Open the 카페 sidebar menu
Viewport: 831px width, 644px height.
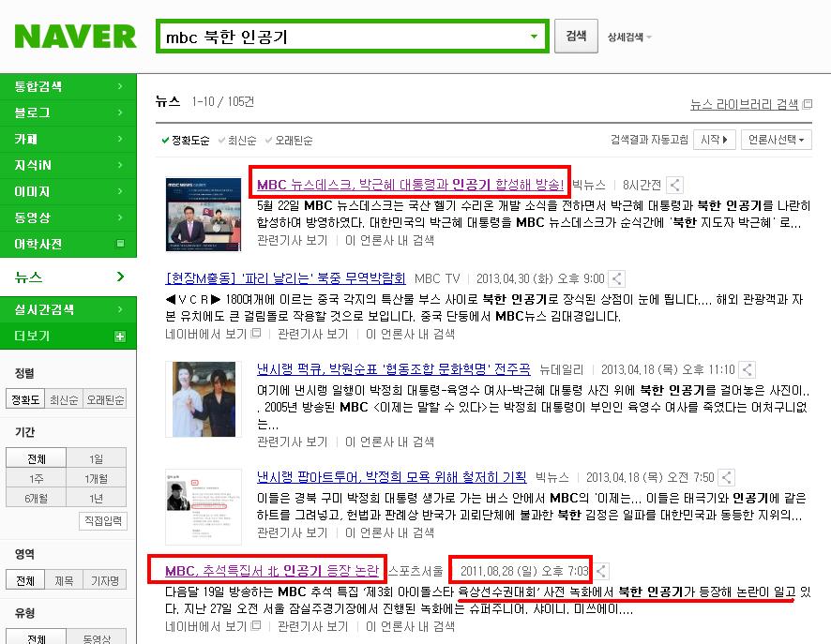[x=68, y=139]
